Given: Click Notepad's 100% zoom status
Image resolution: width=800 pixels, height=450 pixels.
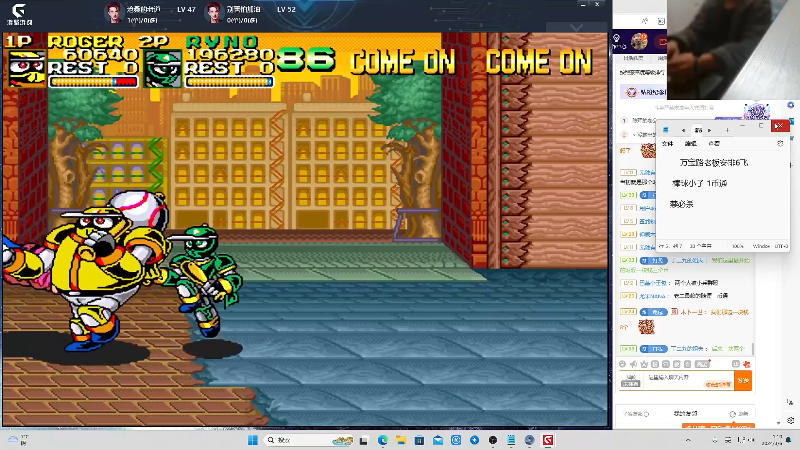Looking at the screenshot, I should click(737, 246).
